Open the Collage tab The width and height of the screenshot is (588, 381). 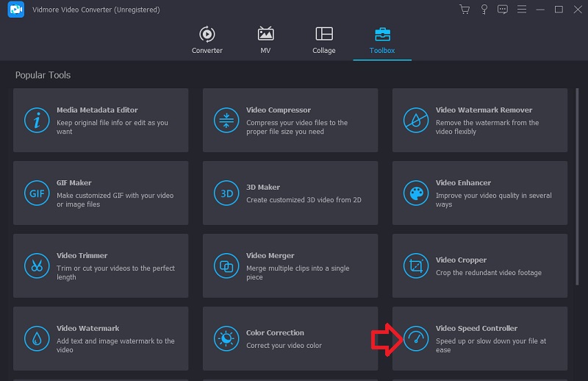pos(323,40)
